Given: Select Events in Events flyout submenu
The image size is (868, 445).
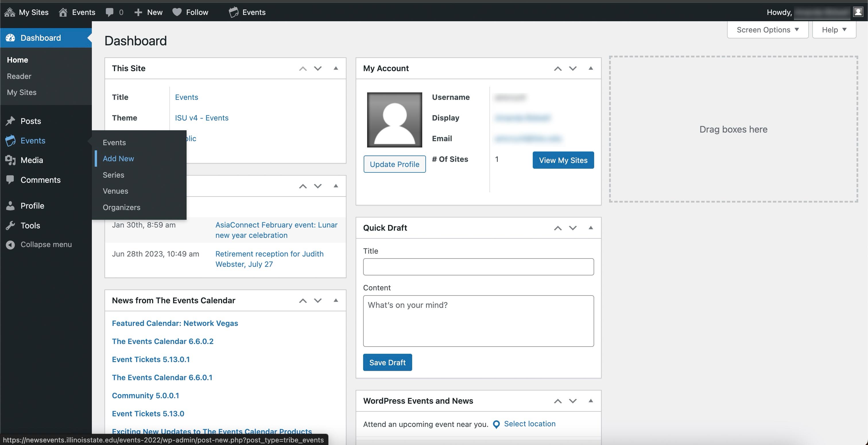Looking at the screenshot, I should 114,143.
